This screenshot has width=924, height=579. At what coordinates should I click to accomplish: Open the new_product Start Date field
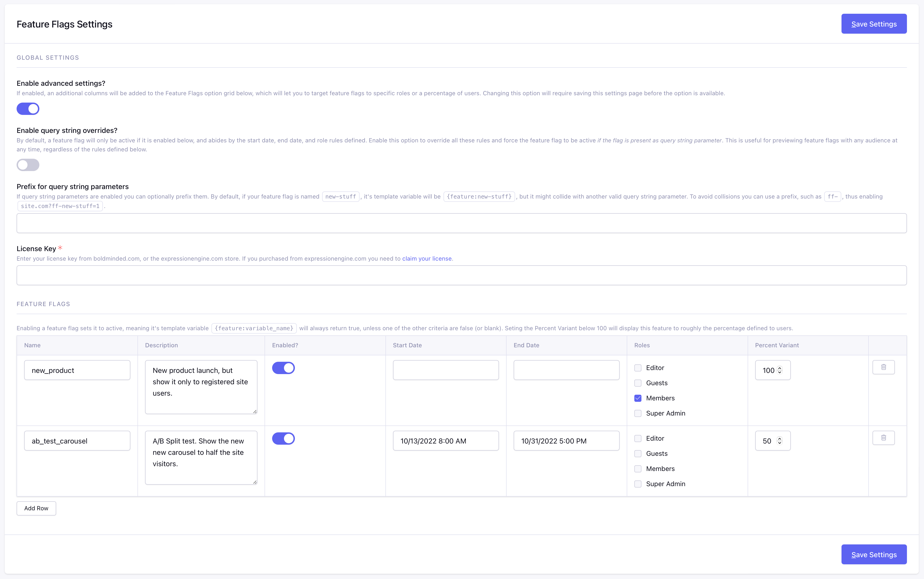coord(446,370)
